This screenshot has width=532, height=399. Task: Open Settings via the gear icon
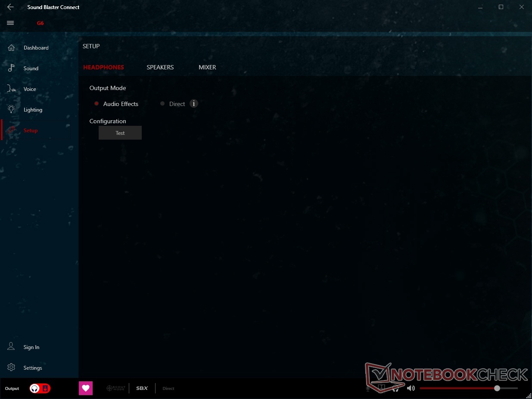(x=11, y=368)
